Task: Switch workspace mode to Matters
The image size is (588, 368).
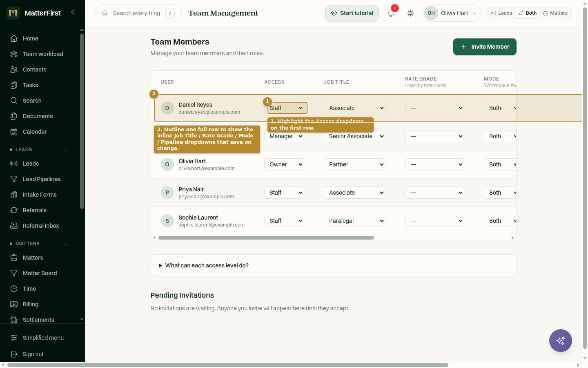Action: tap(555, 13)
